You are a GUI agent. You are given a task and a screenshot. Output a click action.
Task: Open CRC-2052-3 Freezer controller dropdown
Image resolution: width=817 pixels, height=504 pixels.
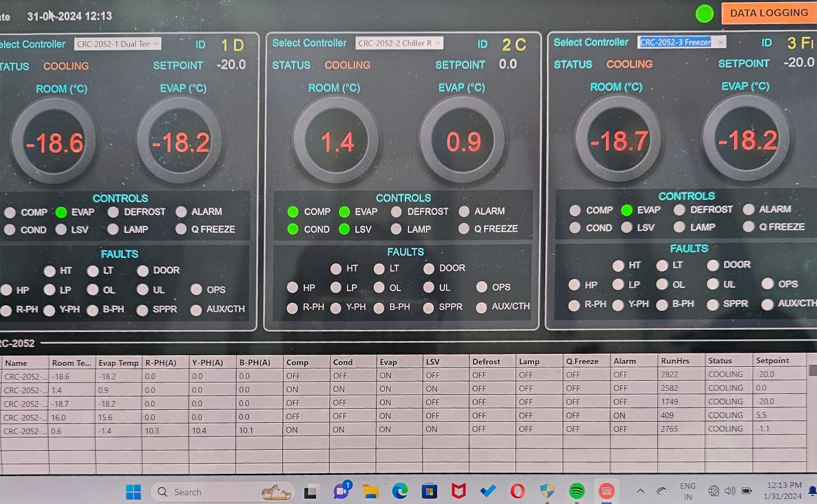tap(681, 42)
